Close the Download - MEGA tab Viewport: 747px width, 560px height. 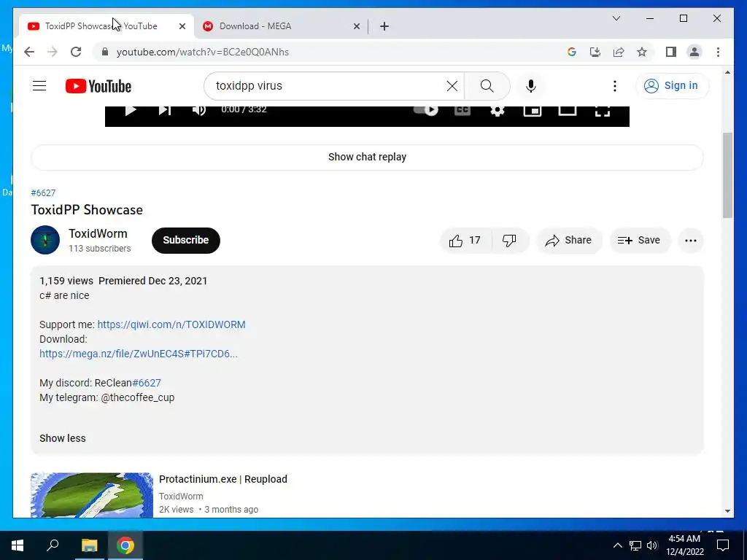tap(356, 27)
